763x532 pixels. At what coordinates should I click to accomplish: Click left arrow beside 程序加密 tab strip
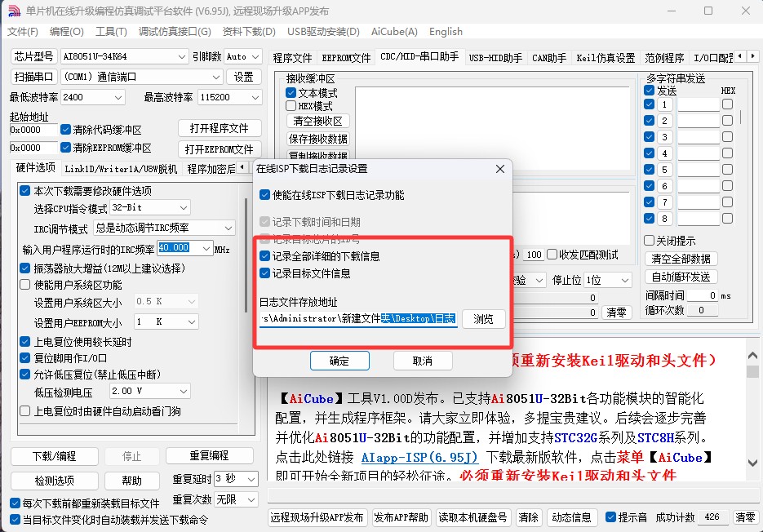pos(242,168)
